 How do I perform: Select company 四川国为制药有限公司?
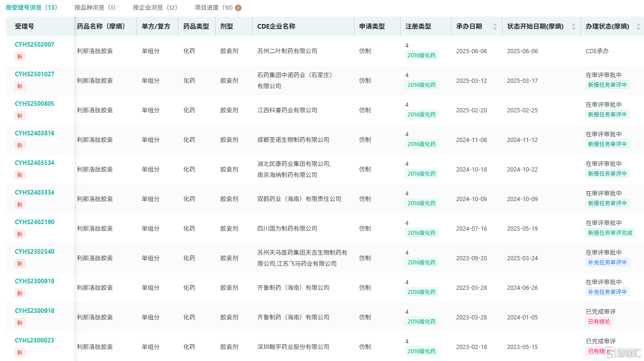click(287, 228)
